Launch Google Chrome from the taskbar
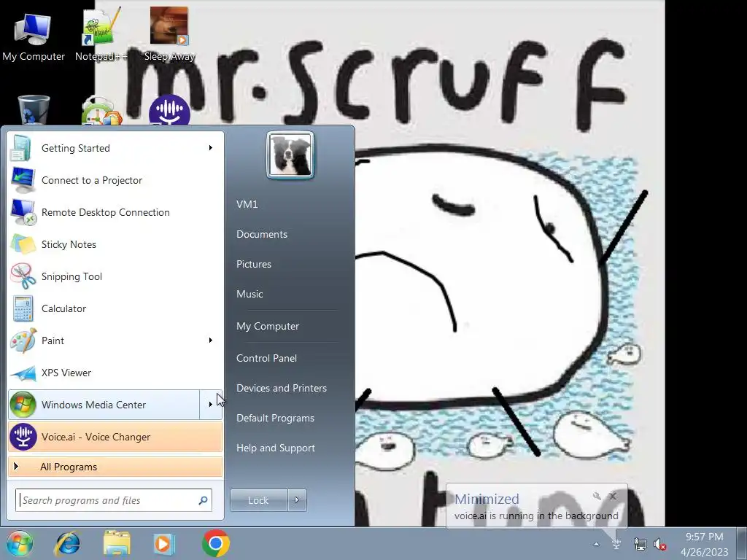Screen dimensions: 747x560 215,543
